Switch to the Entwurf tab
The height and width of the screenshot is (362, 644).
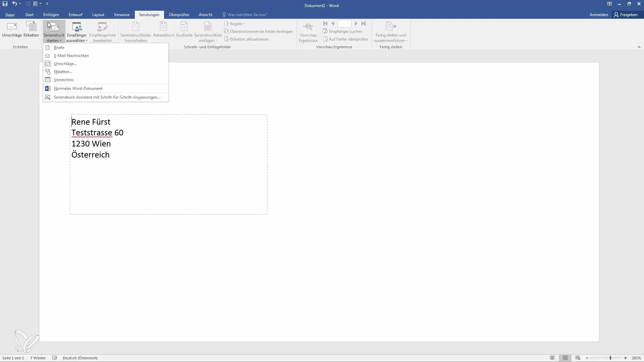(75, 15)
